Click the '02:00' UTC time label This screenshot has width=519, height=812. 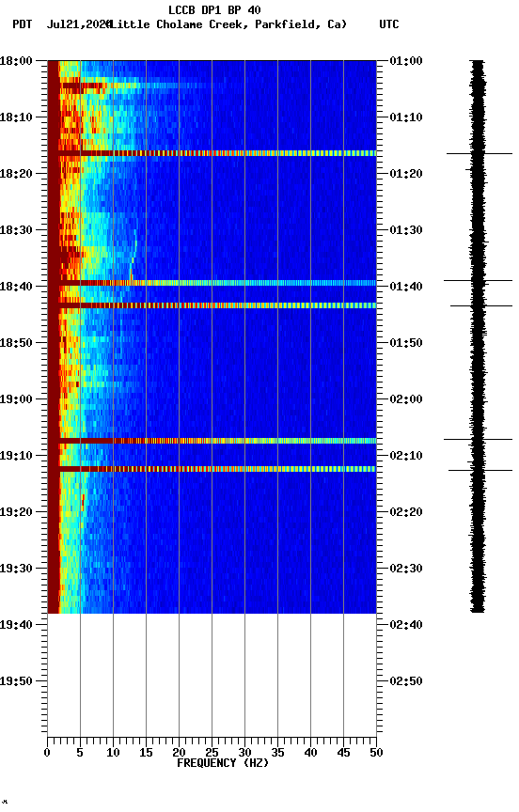[406, 399]
